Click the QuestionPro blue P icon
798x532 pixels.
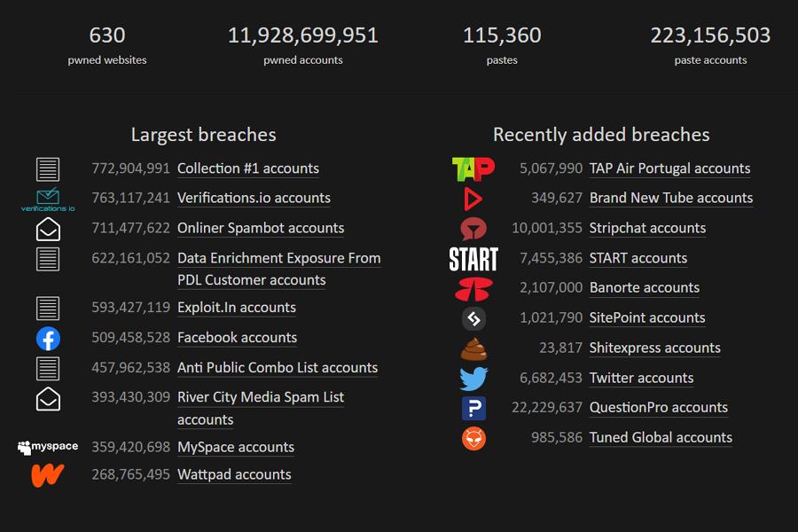(x=473, y=408)
